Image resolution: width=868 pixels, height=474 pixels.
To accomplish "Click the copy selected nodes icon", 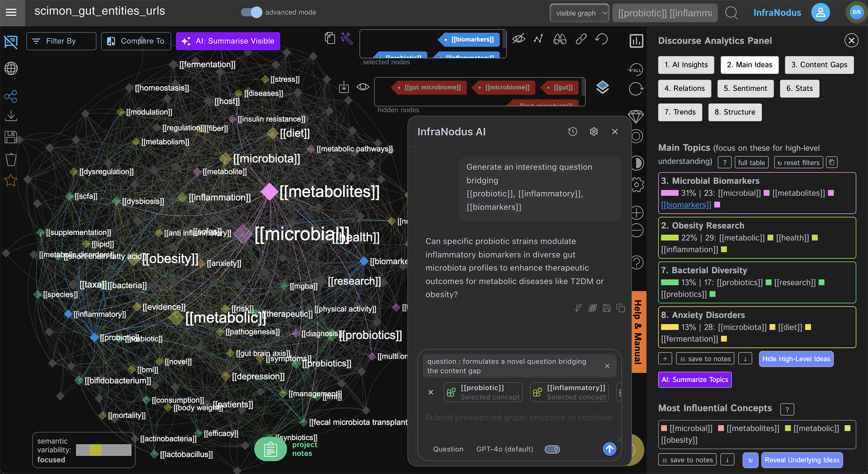I will pyautogui.click(x=330, y=39).
